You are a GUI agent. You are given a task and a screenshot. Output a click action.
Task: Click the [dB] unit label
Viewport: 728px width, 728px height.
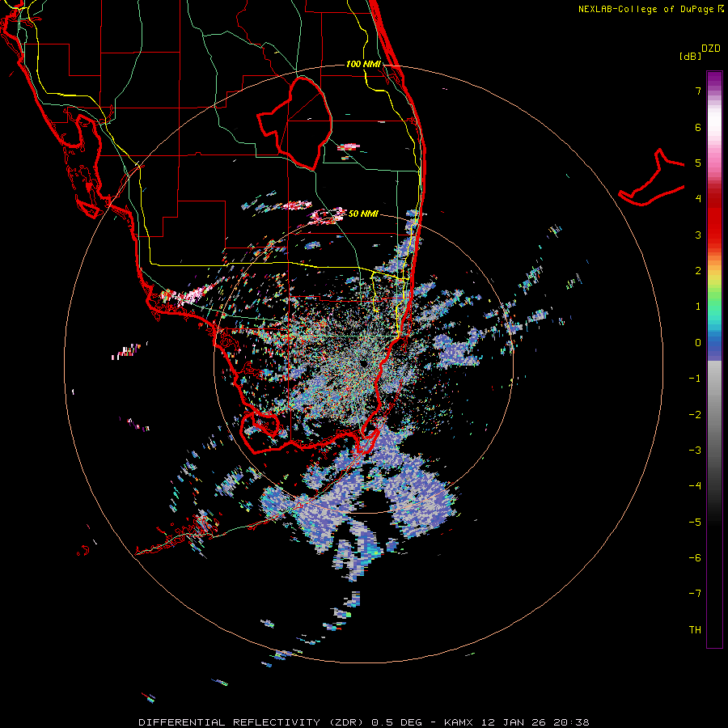pos(690,56)
